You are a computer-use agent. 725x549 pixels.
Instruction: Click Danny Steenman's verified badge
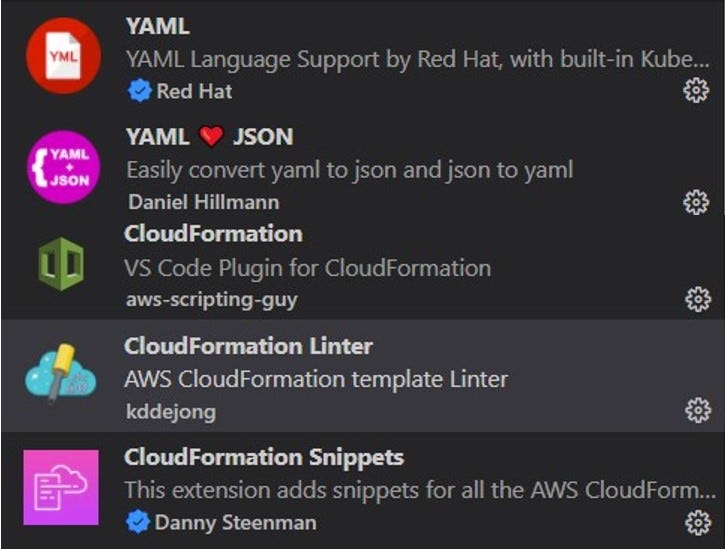138,523
